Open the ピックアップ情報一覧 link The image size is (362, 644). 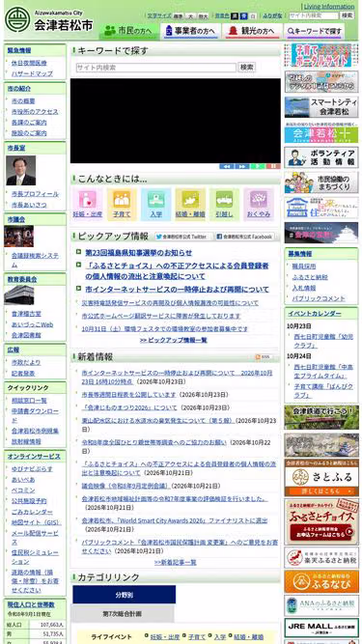click(174, 340)
